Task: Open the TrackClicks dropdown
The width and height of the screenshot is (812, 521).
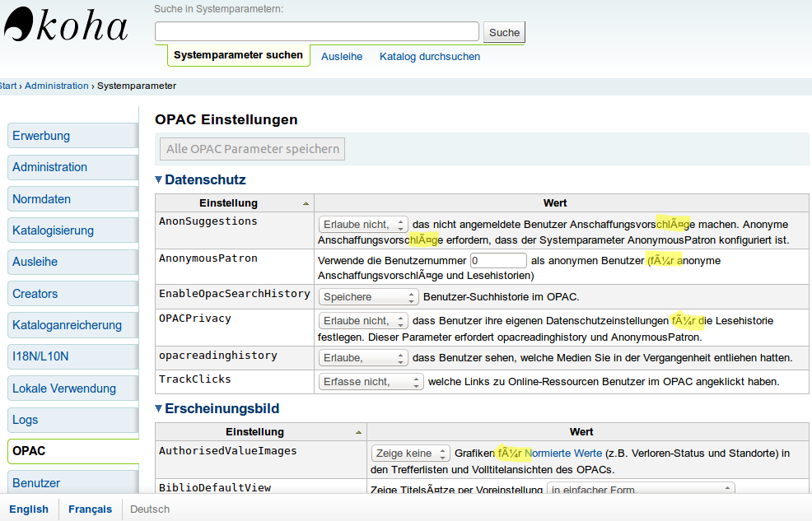Action: click(x=371, y=382)
